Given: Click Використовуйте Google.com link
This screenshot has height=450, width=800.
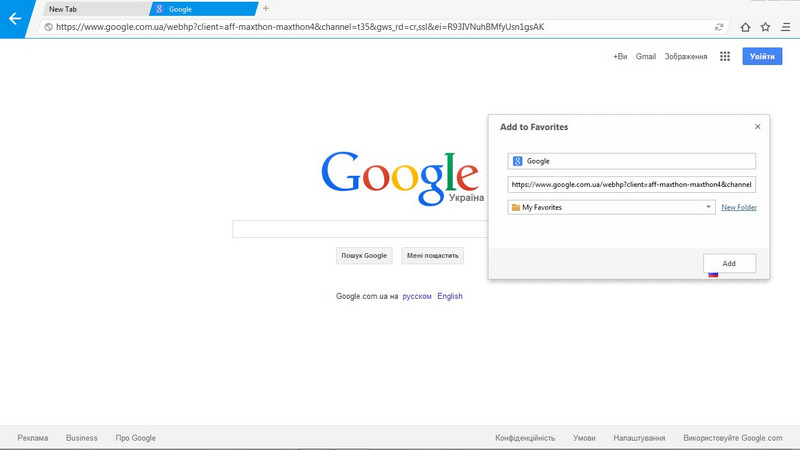Looking at the screenshot, I should [733, 438].
